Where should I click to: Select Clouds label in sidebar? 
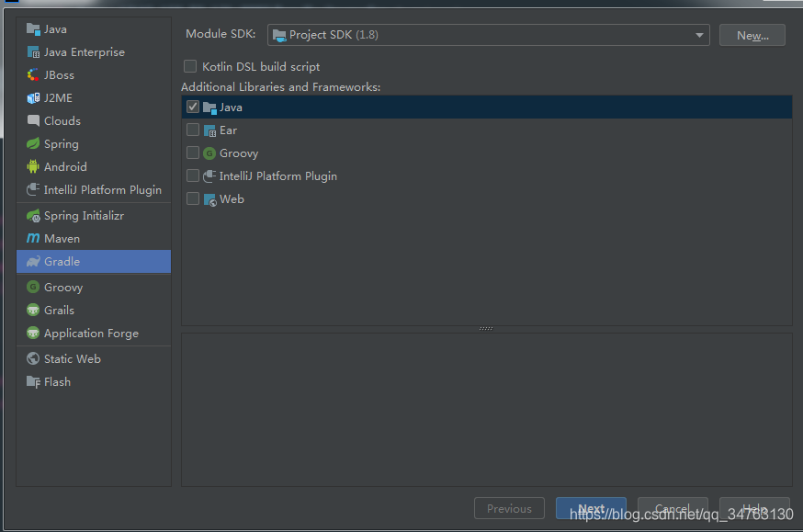[x=62, y=121]
